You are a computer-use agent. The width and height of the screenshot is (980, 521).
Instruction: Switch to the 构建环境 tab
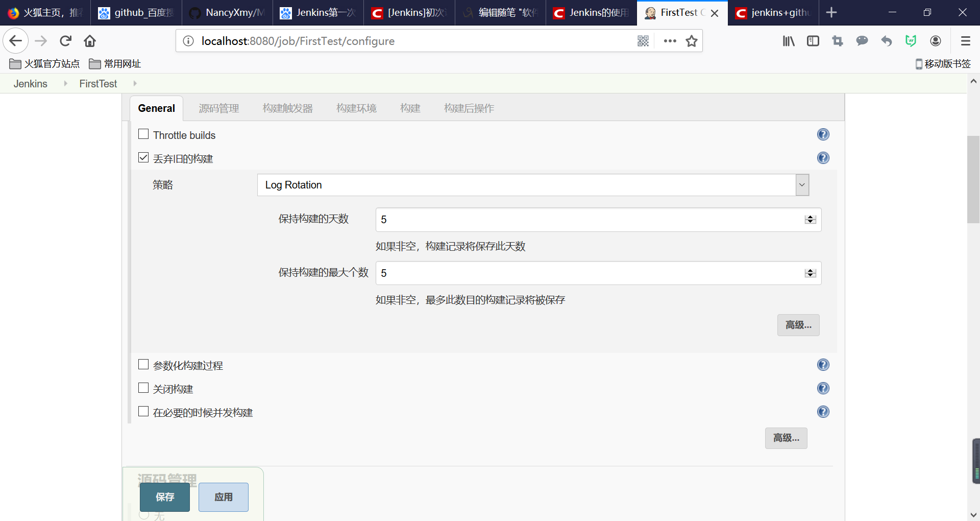pyautogui.click(x=356, y=108)
